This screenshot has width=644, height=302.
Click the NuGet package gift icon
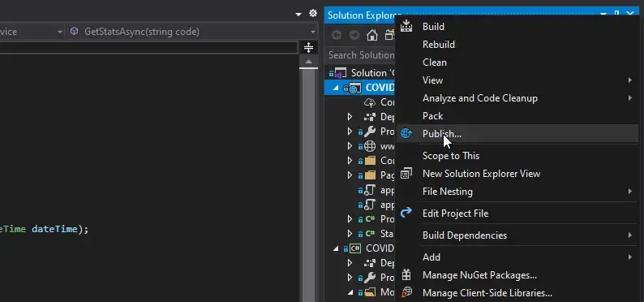click(406, 274)
